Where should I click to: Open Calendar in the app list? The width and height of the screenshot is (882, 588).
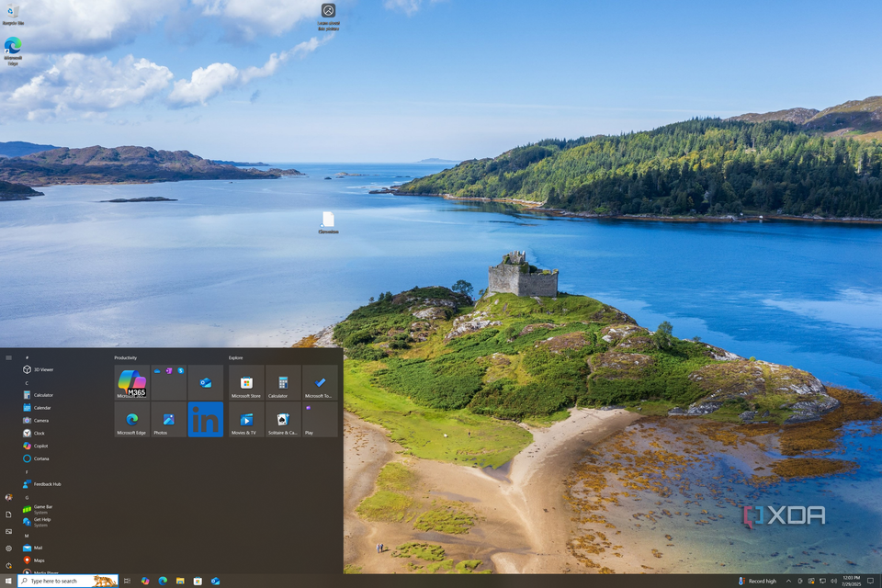click(x=37, y=408)
